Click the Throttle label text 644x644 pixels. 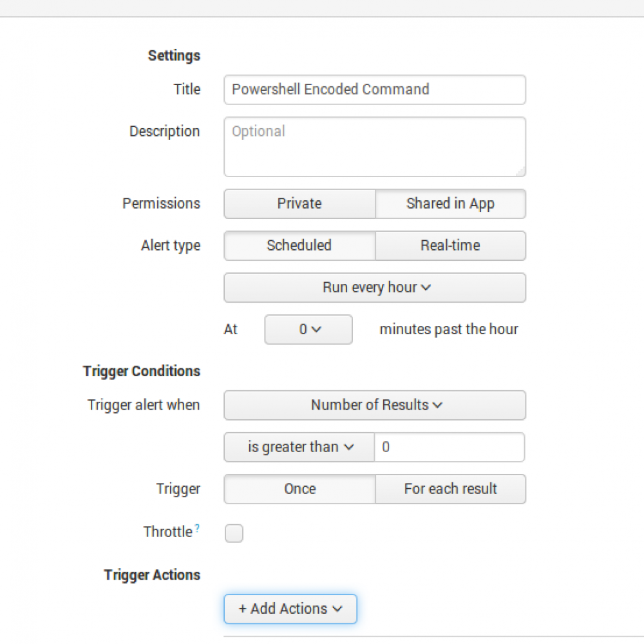pos(167,532)
